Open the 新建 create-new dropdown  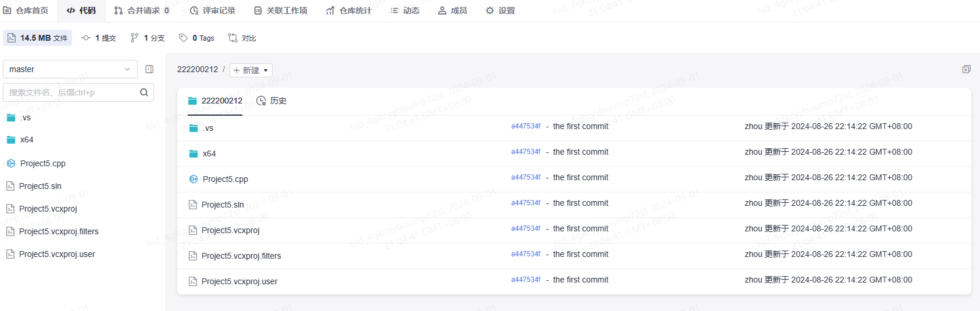coord(251,70)
